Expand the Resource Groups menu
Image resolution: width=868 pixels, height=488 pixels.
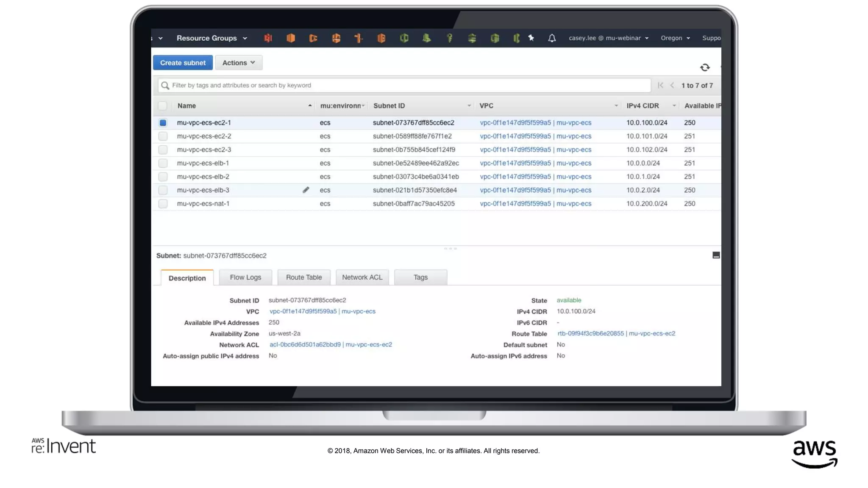point(211,38)
